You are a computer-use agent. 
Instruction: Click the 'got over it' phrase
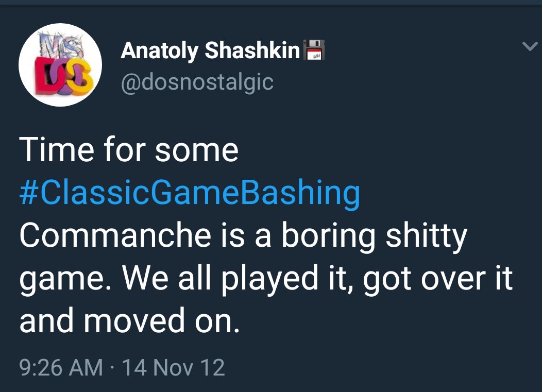pos(437,280)
